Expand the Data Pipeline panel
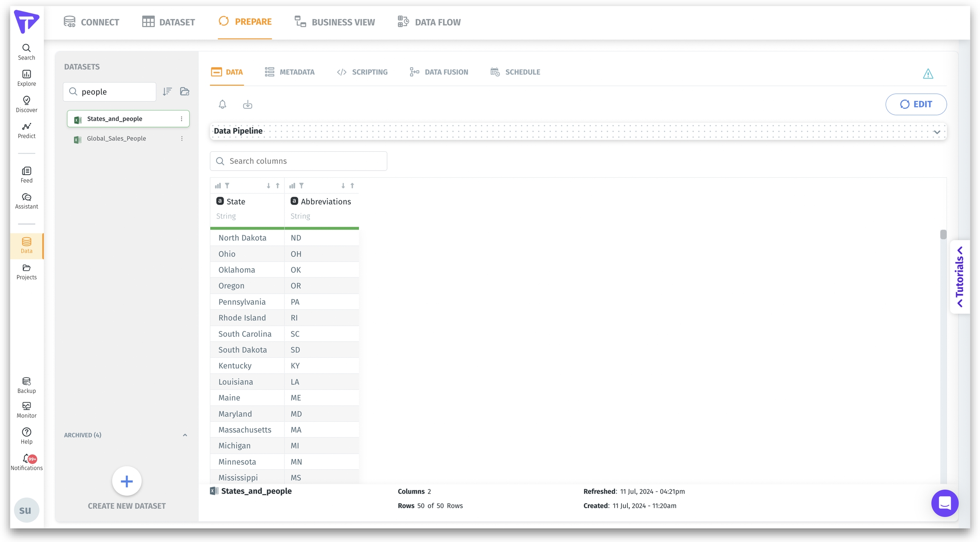Viewport: 980px width, 542px height. 937,132
